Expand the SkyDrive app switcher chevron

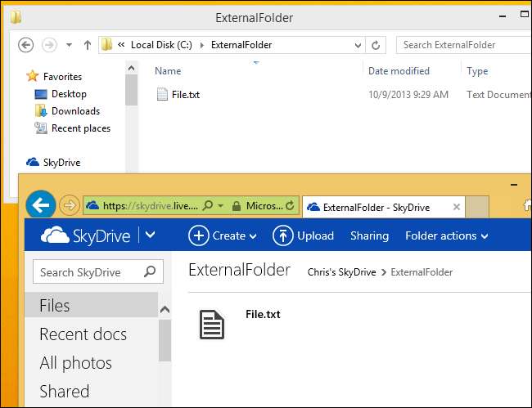(x=150, y=235)
